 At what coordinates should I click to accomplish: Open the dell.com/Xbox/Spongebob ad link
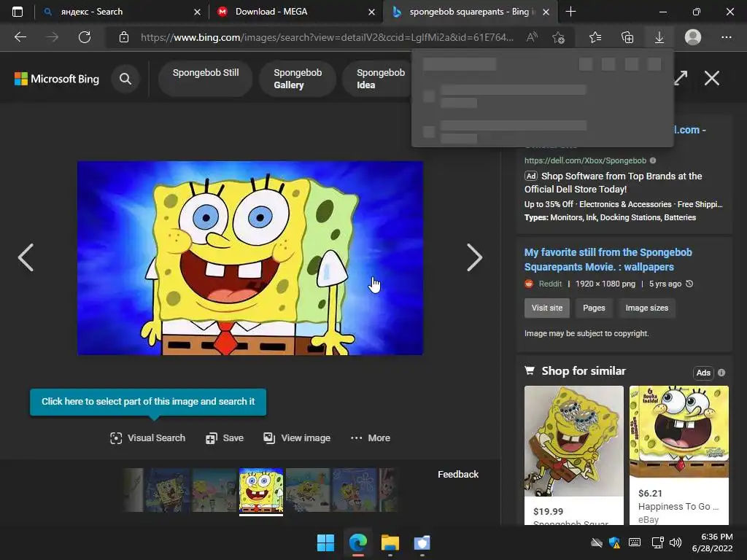585,160
